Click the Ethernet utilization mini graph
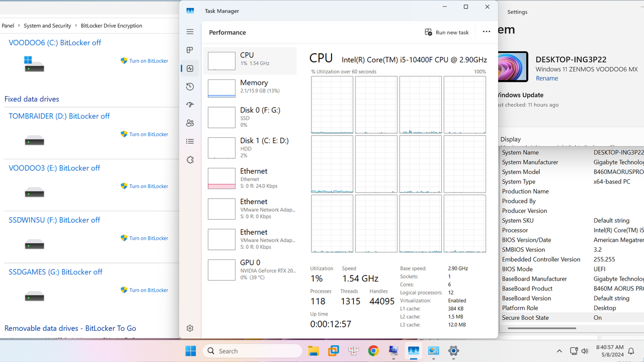 click(221, 178)
